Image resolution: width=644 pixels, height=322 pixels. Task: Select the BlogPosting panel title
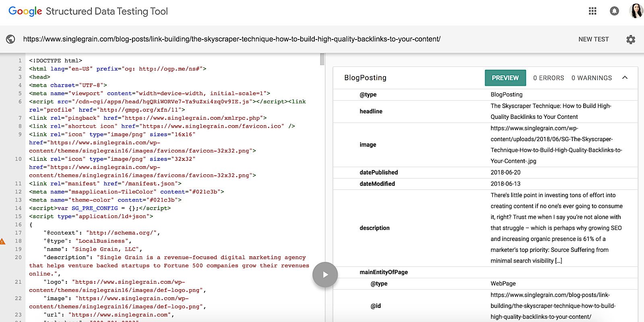[365, 78]
